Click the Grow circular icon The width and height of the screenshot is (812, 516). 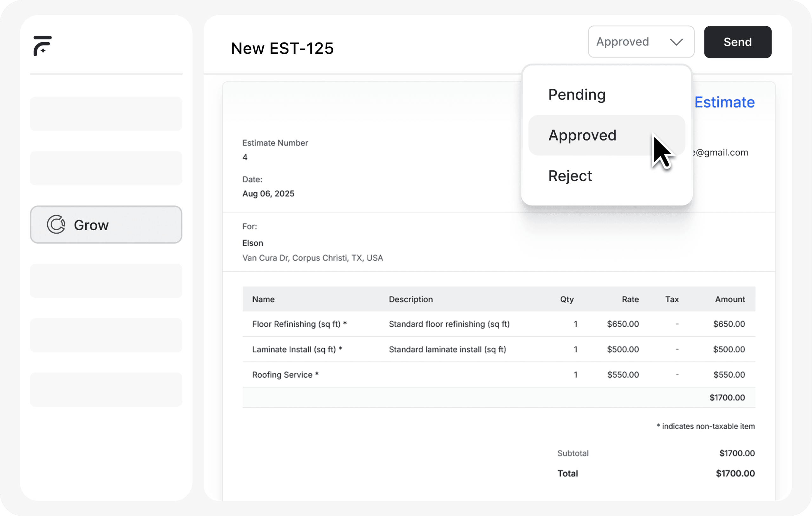click(x=56, y=224)
